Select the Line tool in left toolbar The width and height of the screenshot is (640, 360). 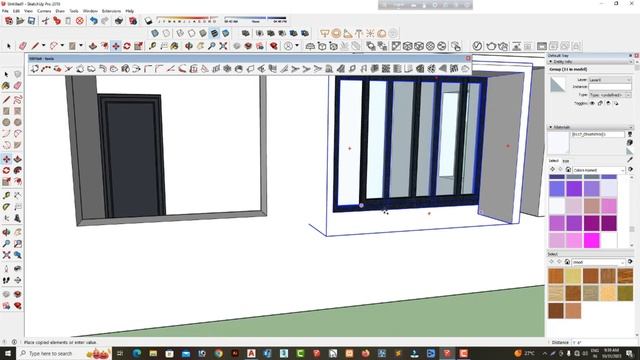[6, 100]
